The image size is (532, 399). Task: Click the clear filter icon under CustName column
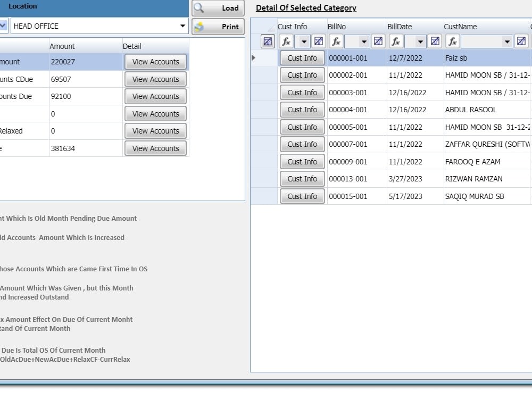tap(521, 41)
